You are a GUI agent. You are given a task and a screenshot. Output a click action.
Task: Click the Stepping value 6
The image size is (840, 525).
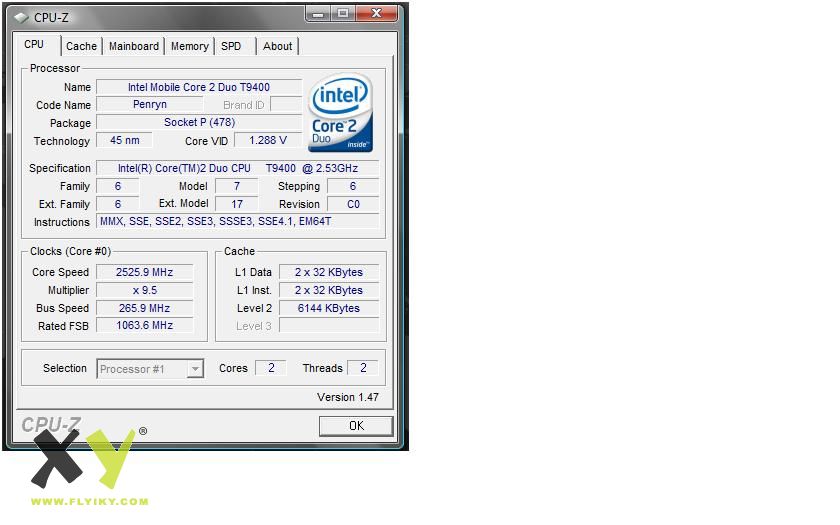(x=352, y=186)
